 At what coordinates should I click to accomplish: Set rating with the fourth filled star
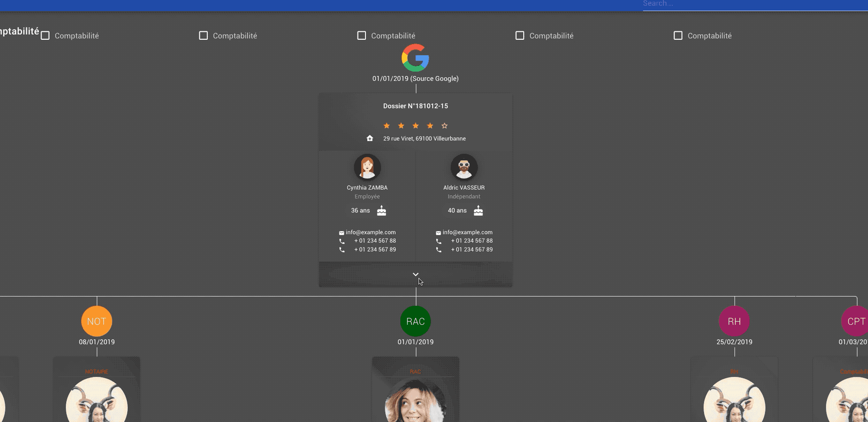click(x=430, y=126)
